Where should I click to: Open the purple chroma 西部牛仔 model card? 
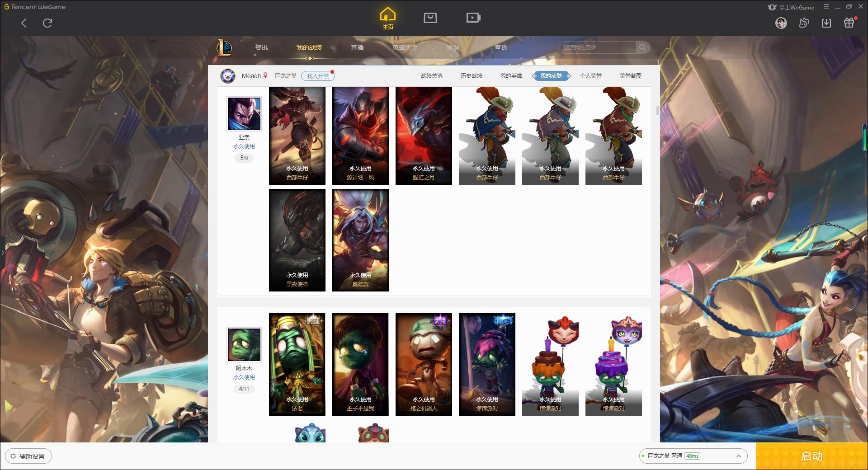(550, 136)
